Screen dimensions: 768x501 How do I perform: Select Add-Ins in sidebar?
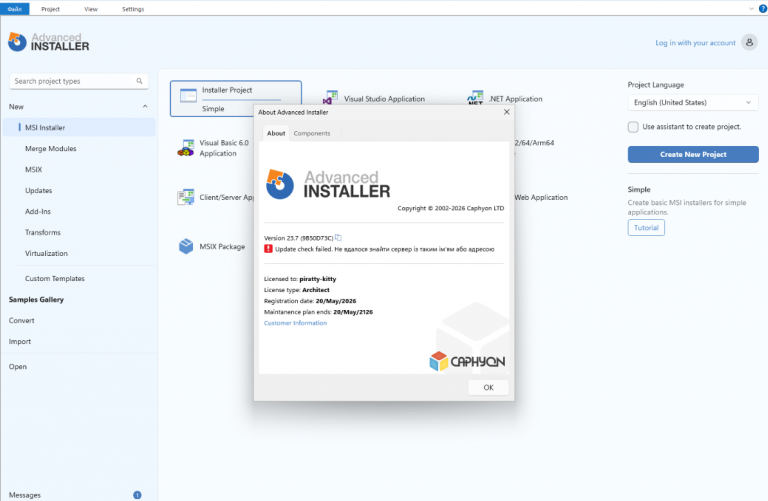[38, 212]
